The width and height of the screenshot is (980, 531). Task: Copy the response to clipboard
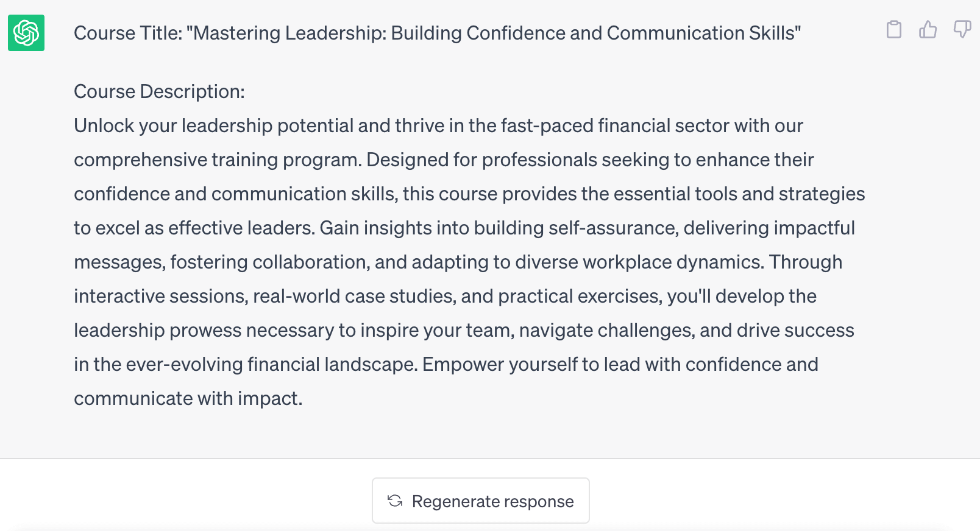(x=893, y=29)
